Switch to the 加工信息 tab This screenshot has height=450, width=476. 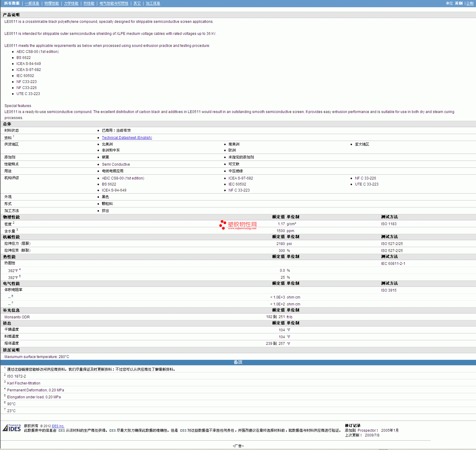pos(153,3)
